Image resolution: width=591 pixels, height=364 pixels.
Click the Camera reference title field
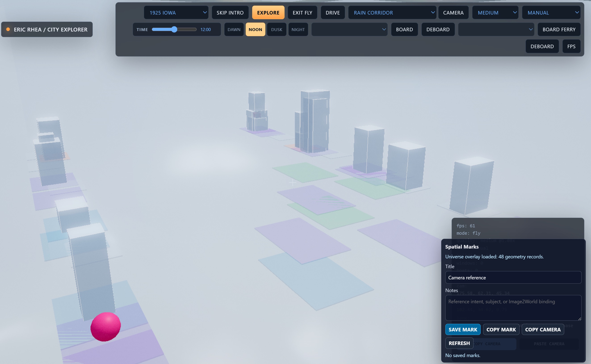(x=513, y=277)
